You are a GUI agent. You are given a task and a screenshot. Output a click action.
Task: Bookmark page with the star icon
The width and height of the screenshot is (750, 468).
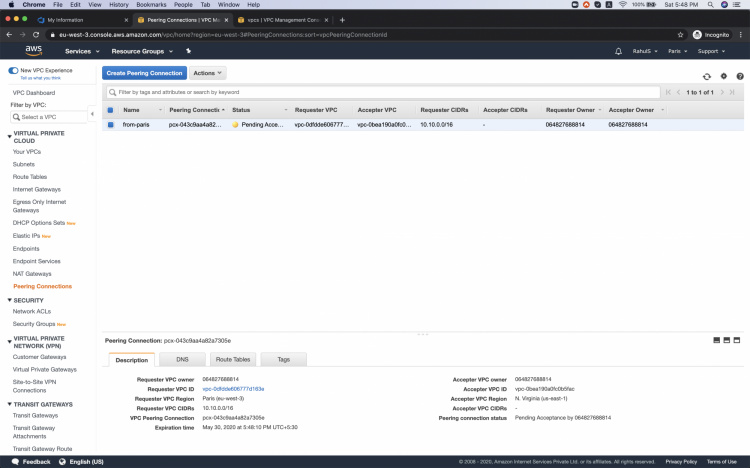click(x=681, y=34)
